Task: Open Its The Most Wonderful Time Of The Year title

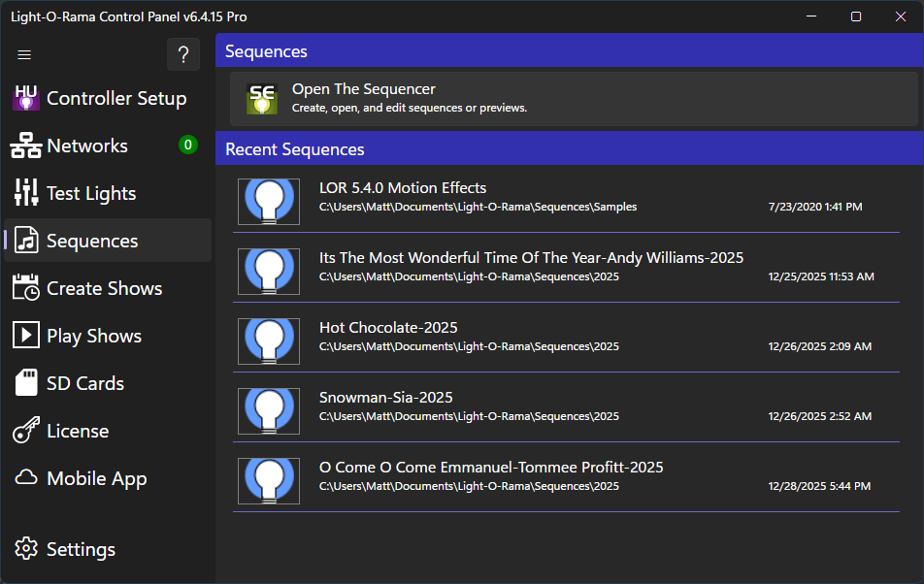Action: (531, 258)
